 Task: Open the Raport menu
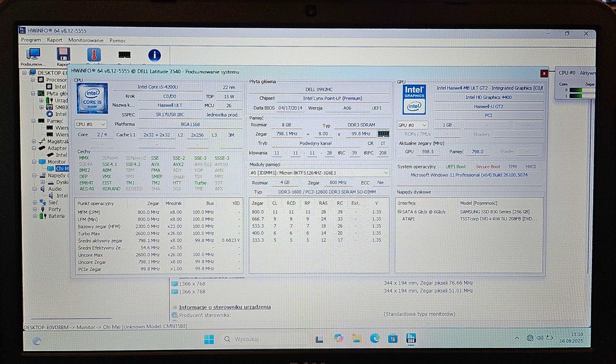(54, 40)
